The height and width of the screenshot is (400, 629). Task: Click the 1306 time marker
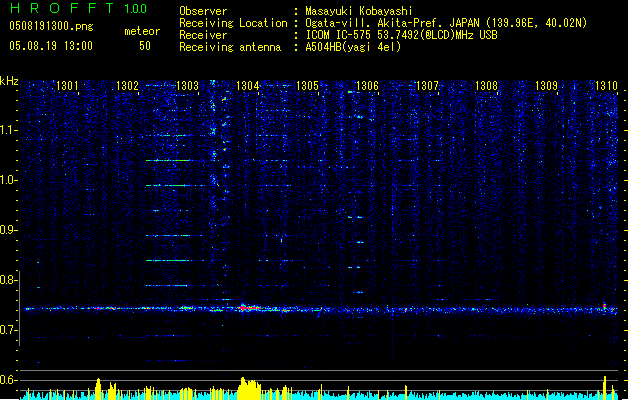point(367,86)
